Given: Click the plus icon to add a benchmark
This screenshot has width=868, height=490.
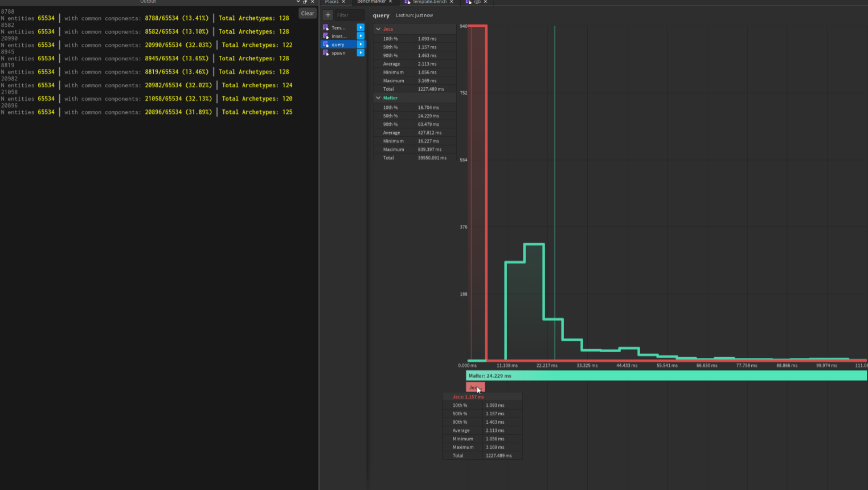Looking at the screenshot, I should [328, 15].
